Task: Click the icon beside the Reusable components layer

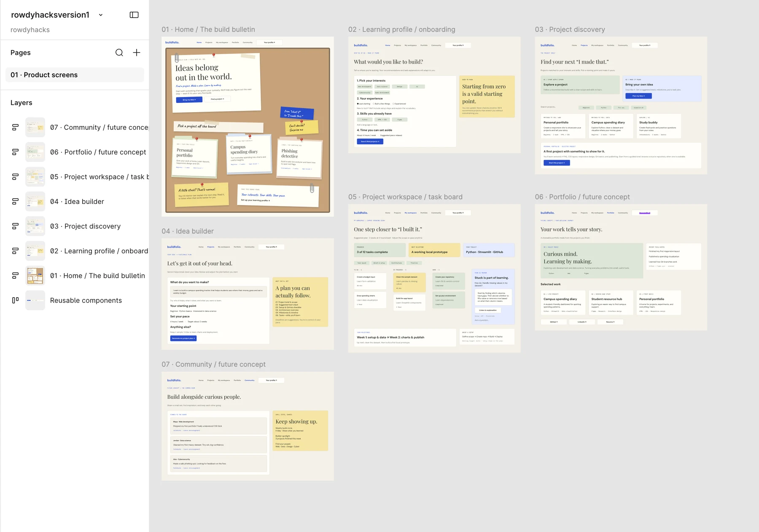Action: pyautogui.click(x=15, y=300)
